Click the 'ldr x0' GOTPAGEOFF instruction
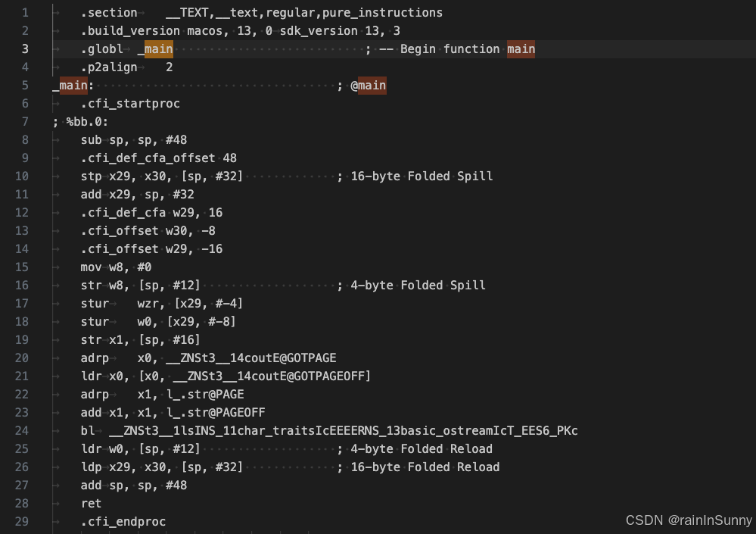 click(x=226, y=376)
